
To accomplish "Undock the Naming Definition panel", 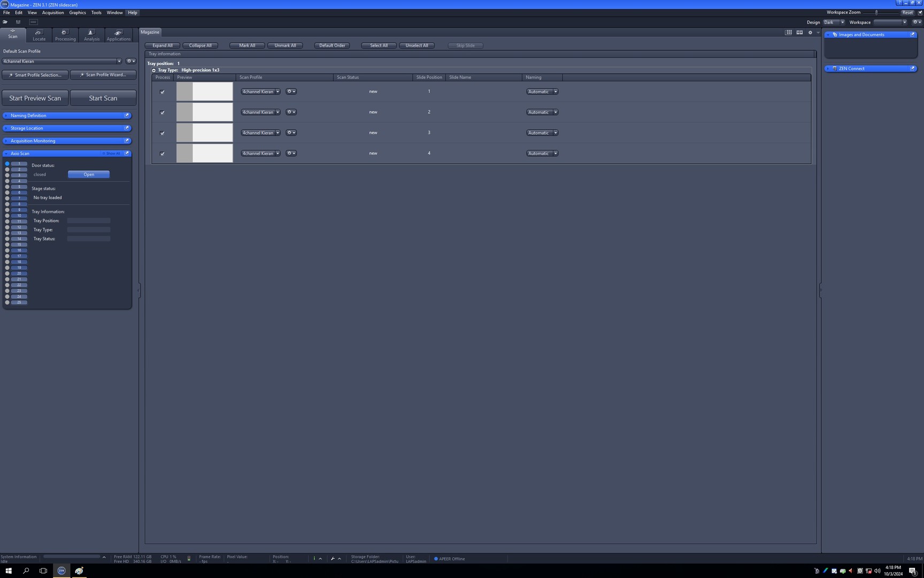I will (x=127, y=116).
